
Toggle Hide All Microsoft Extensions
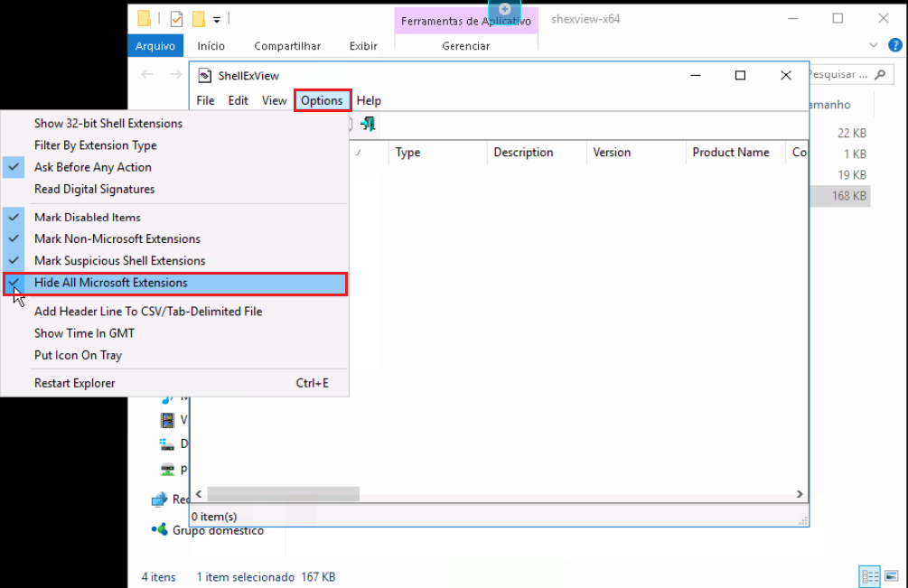175,283
